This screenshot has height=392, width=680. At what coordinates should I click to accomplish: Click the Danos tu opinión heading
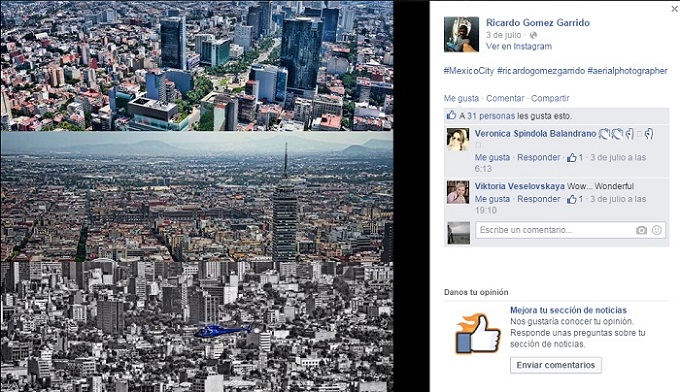pyautogui.click(x=476, y=292)
